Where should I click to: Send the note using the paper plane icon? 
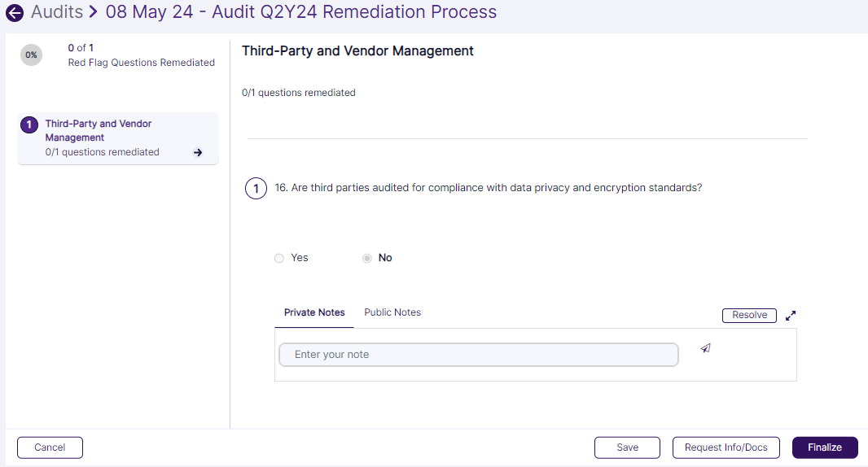click(x=705, y=348)
